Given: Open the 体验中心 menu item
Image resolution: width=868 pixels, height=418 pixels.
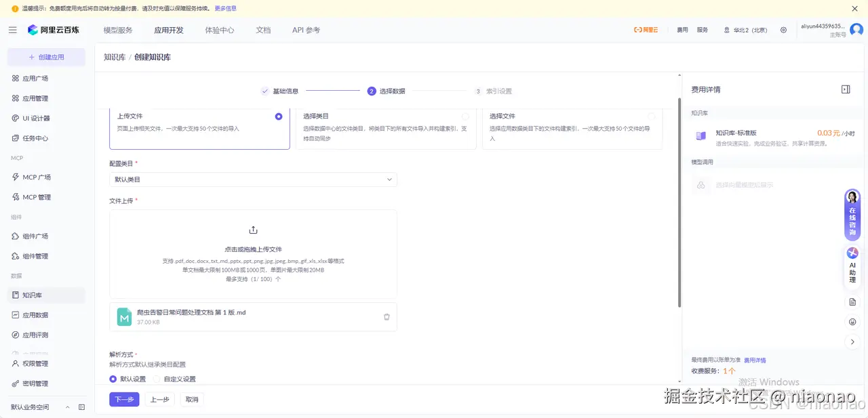Looking at the screenshot, I should (x=218, y=30).
